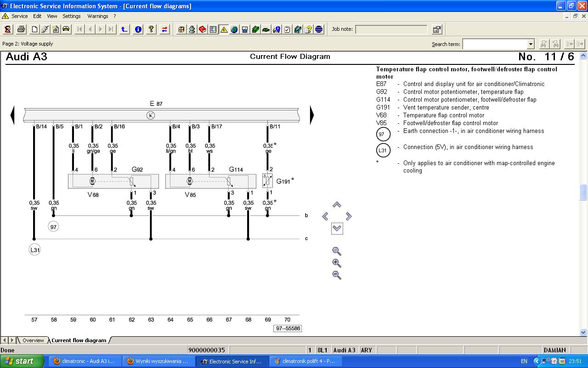
Task: Click the magnifier reset zoom icon
Action: (x=337, y=251)
